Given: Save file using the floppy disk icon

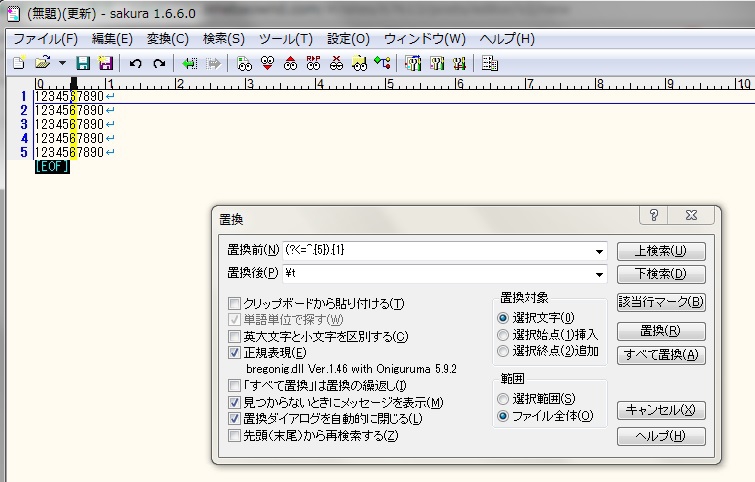Looking at the screenshot, I should point(83,63).
